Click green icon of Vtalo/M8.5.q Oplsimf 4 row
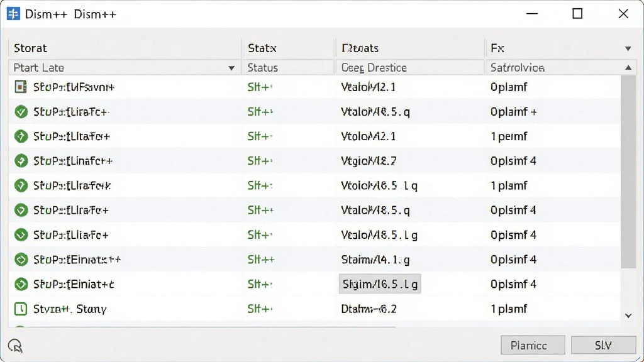This screenshot has width=644, height=362. pyautogui.click(x=21, y=210)
